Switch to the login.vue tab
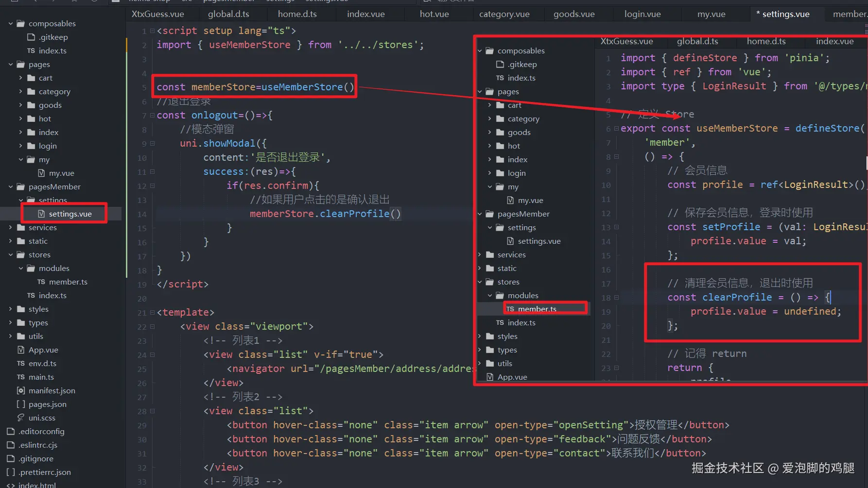The image size is (868, 488). tap(642, 14)
